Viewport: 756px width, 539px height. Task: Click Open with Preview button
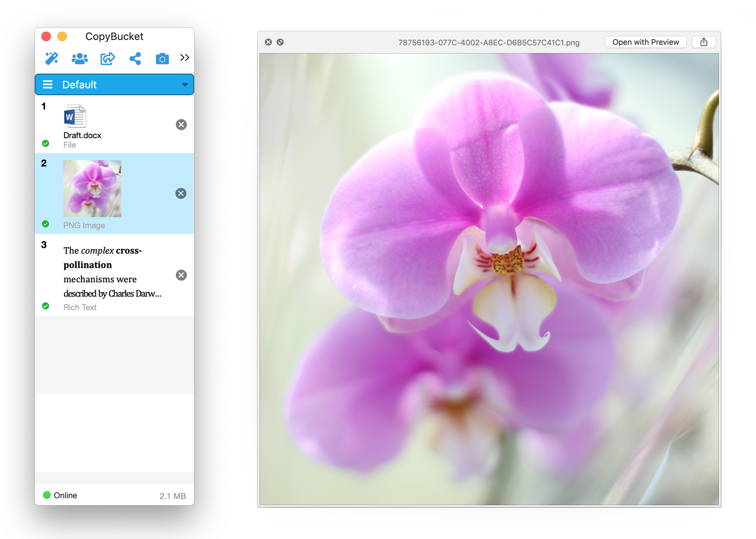645,42
